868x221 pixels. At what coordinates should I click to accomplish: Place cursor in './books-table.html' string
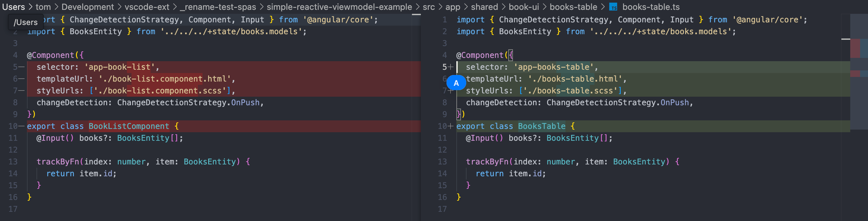[575, 79]
